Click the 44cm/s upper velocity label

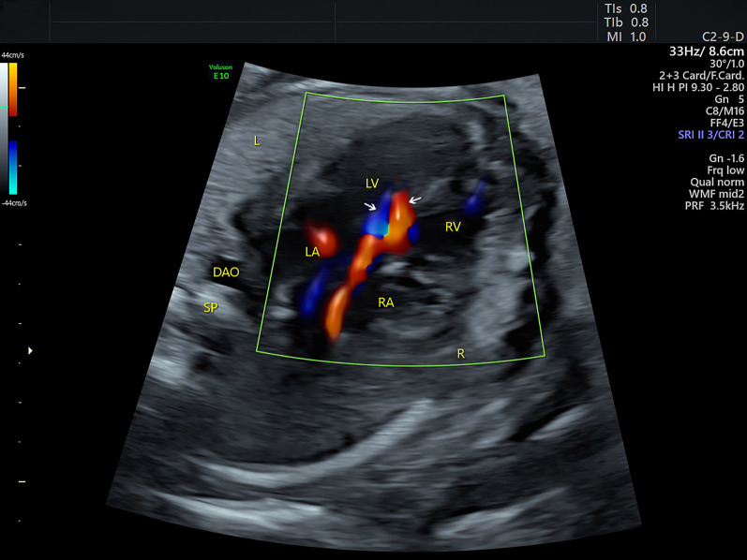point(12,55)
